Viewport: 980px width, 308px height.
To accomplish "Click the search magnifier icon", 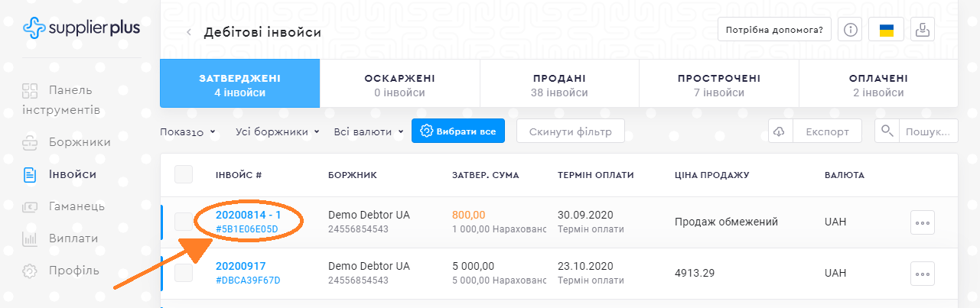I will [x=887, y=131].
